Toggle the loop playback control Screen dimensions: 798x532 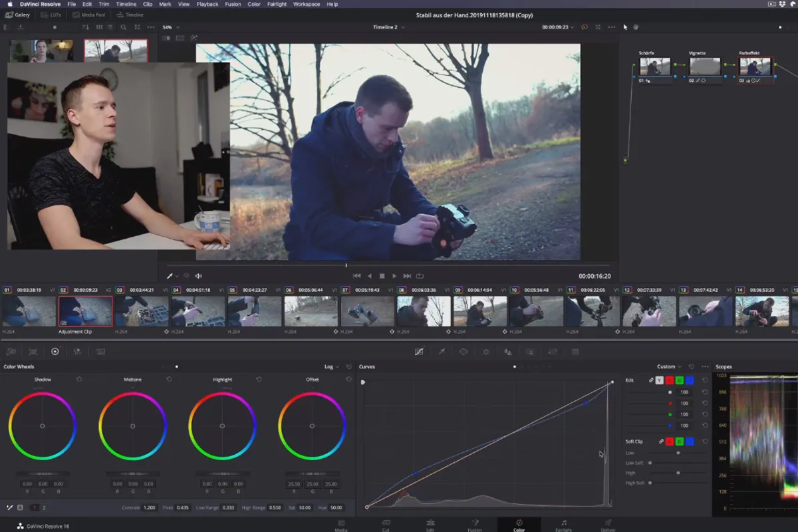(420, 275)
